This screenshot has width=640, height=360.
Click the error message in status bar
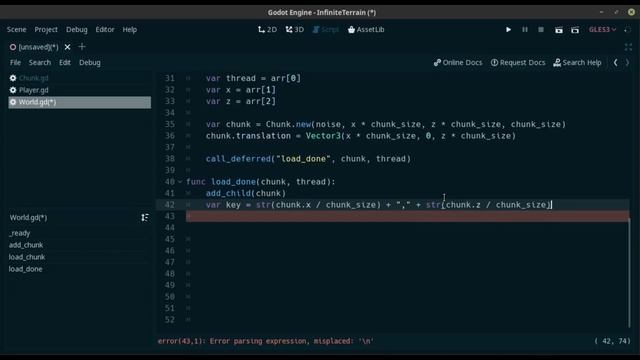(x=265, y=341)
